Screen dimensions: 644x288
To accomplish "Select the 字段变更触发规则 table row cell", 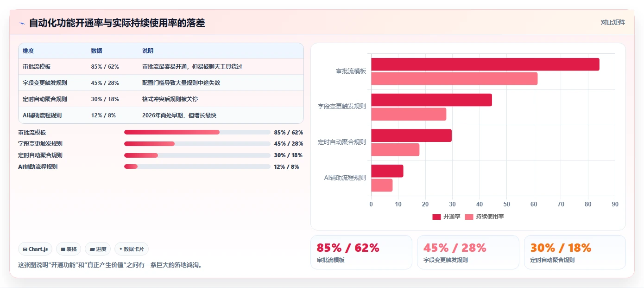I will click(45, 83).
